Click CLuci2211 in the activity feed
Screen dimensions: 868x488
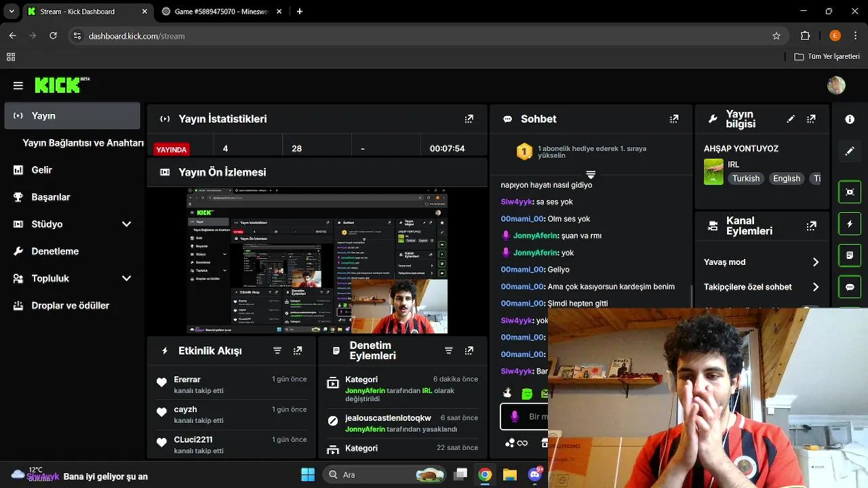[x=193, y=439]
